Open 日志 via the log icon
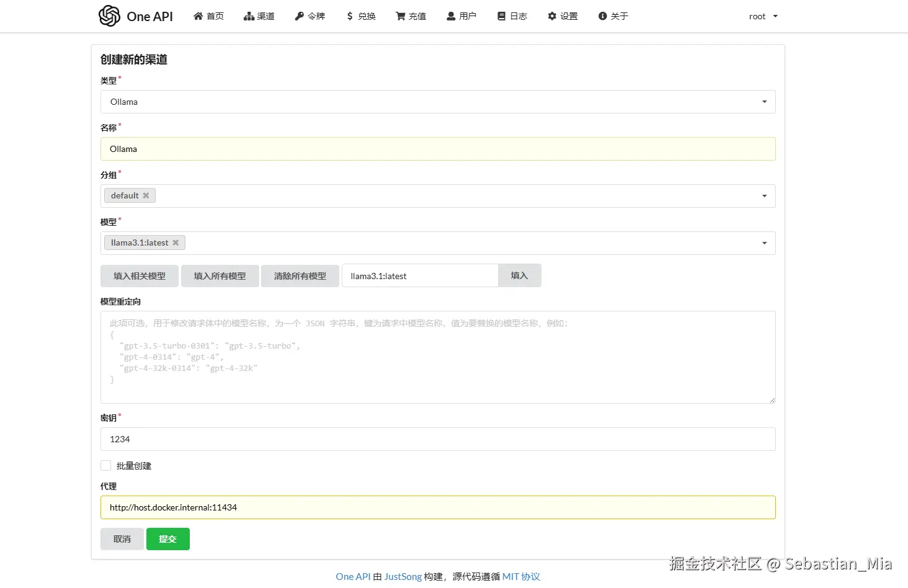This screenshot has width=908, height=588. point(500,16)
